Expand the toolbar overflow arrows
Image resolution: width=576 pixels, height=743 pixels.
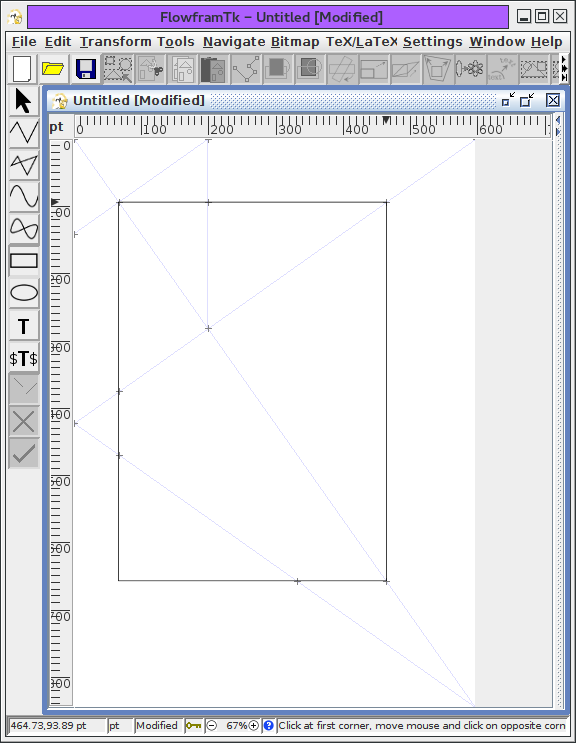[564, 69]
